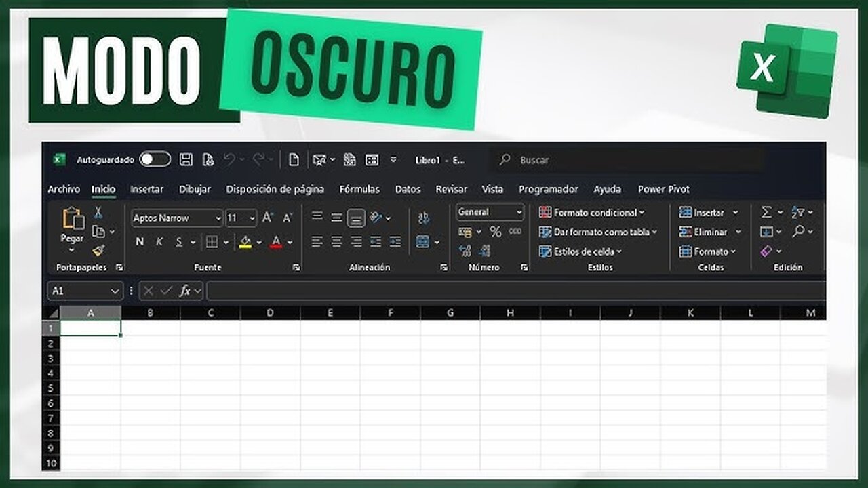Viewport: 868px width, 488px height.
Task: Toggle the Autoguardado switch
Action: (155, 159)
